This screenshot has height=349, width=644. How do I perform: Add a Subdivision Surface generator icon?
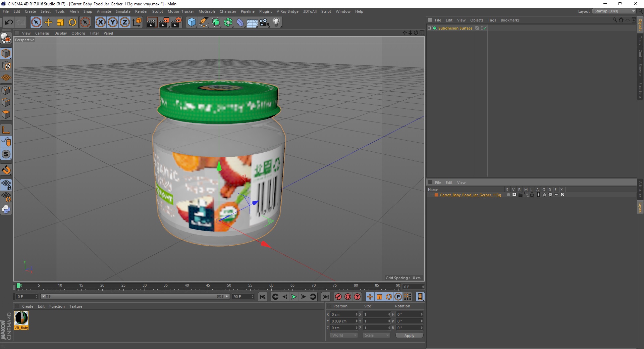point(216,22)
